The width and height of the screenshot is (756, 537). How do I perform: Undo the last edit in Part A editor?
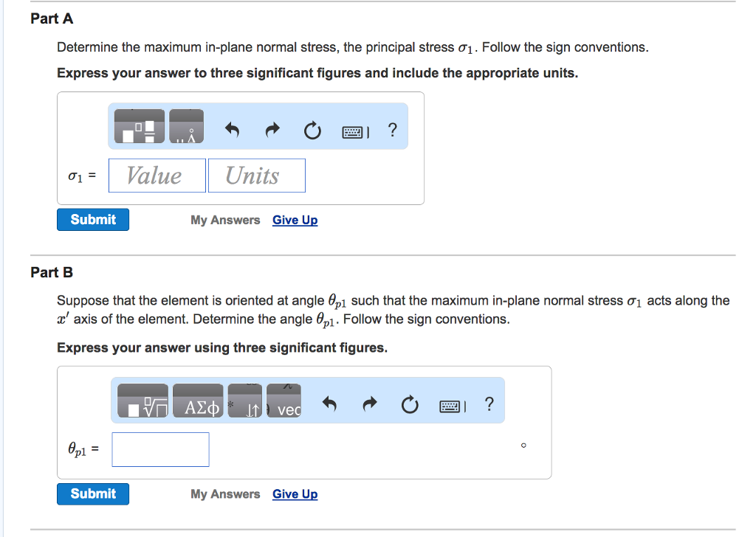232,130
